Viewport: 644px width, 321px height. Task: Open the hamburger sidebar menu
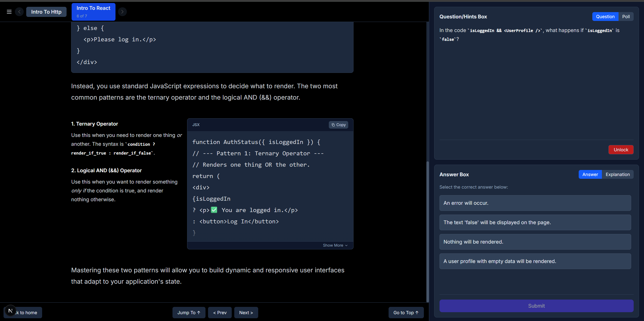9,12
